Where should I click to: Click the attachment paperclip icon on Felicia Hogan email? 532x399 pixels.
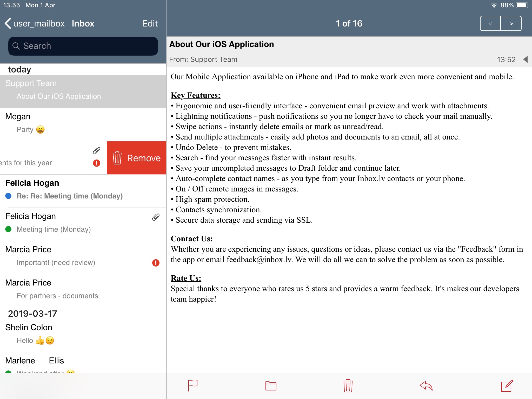(x=156, y=217)
